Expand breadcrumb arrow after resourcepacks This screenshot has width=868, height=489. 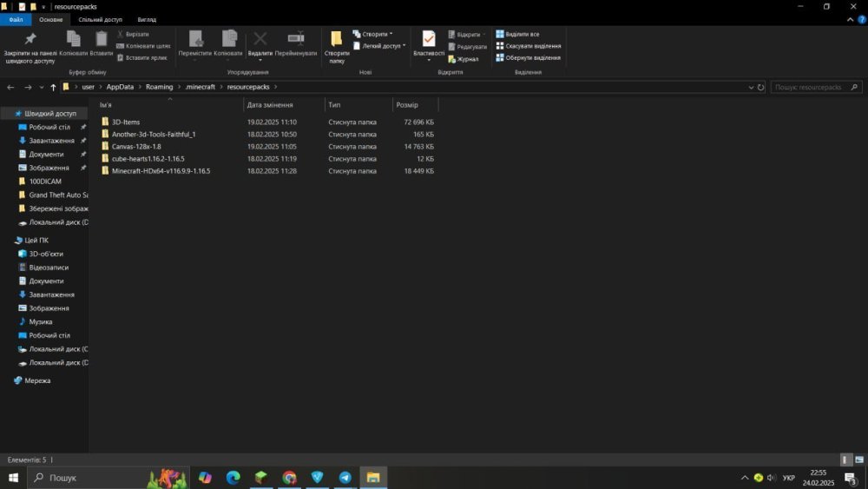(x=276, y=87)
